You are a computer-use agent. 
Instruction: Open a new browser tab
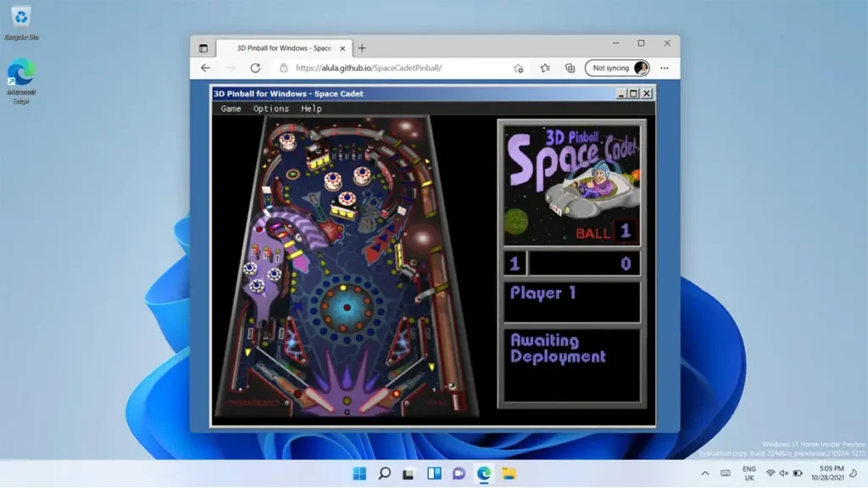coord(362,48)
